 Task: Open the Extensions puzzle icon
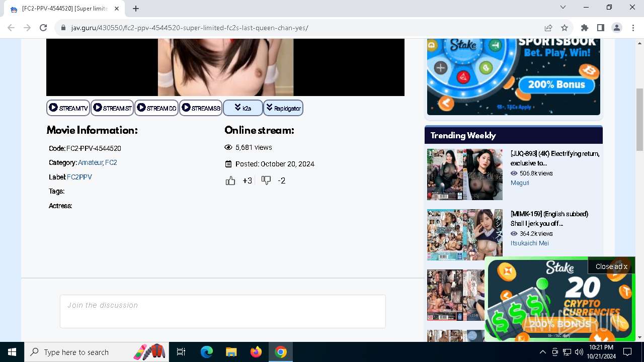[x=585, y=28]
